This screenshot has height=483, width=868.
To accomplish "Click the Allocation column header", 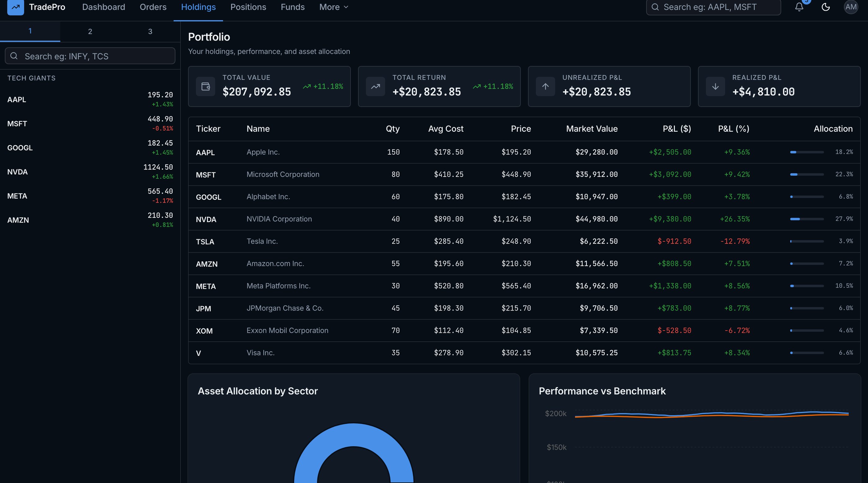I will (x=833, y=129).
